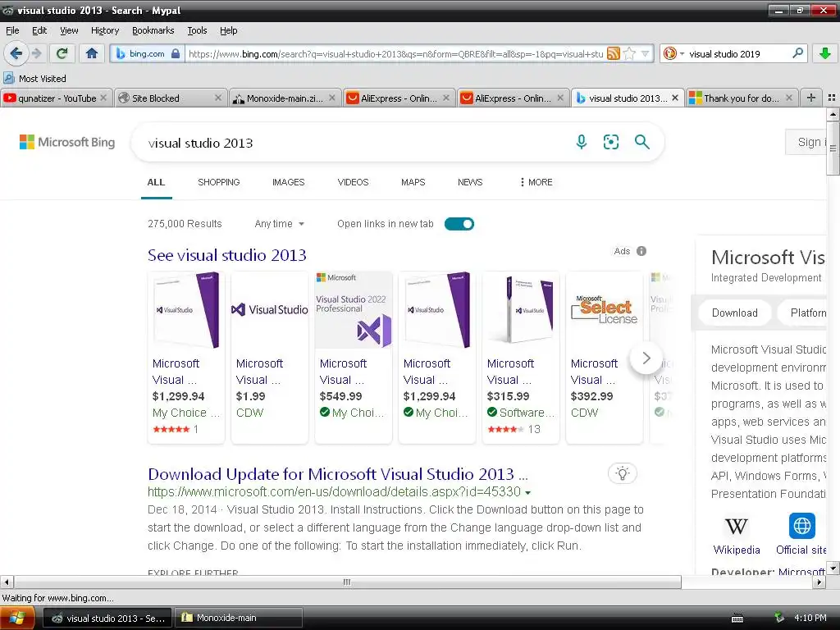Reload the current Bing page
Viewport: 840px width, 630px height.
click(62, 53)
